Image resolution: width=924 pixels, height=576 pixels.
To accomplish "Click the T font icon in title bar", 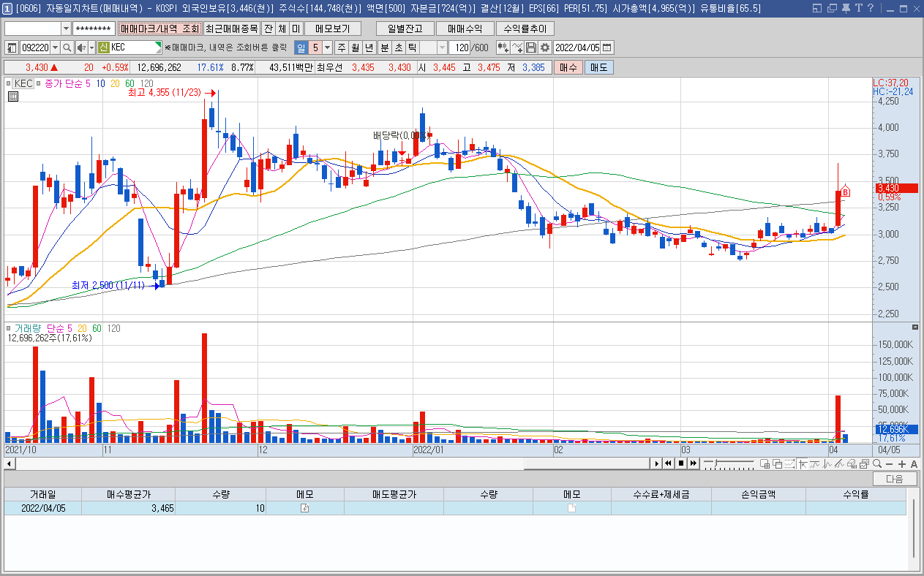I will tap(859, 8).
